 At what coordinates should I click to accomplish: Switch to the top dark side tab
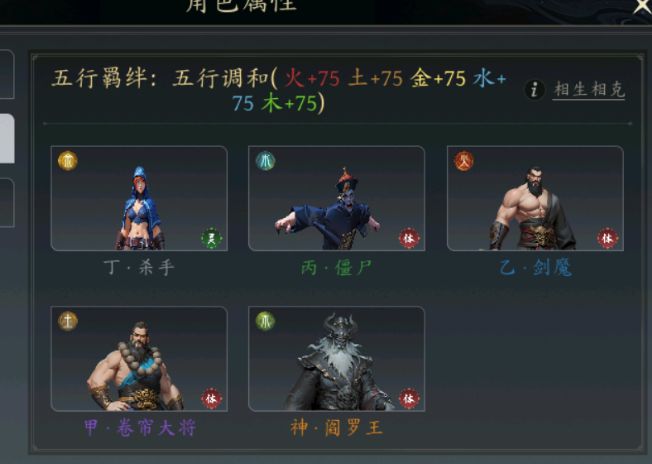(x=7, y=74)
